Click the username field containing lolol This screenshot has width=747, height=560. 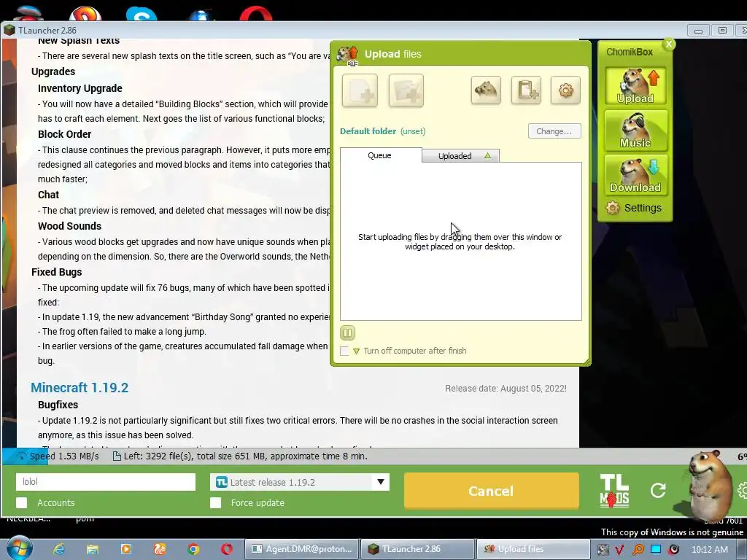tap(106, 482)
